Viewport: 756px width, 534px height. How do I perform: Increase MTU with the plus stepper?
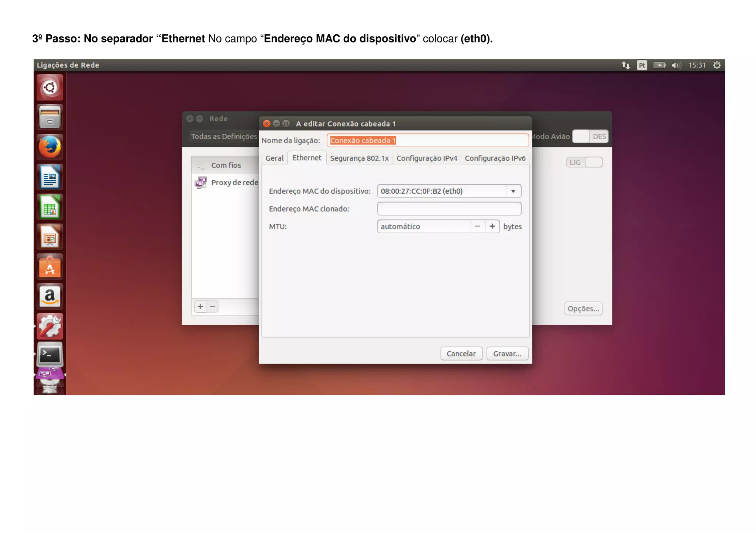(492, 226)
